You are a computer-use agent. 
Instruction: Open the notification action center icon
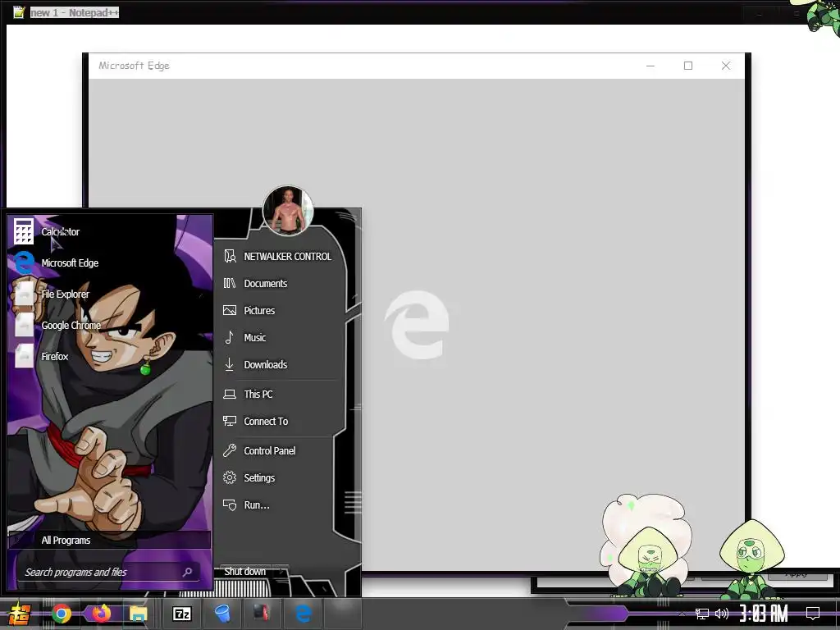[813, 614]
